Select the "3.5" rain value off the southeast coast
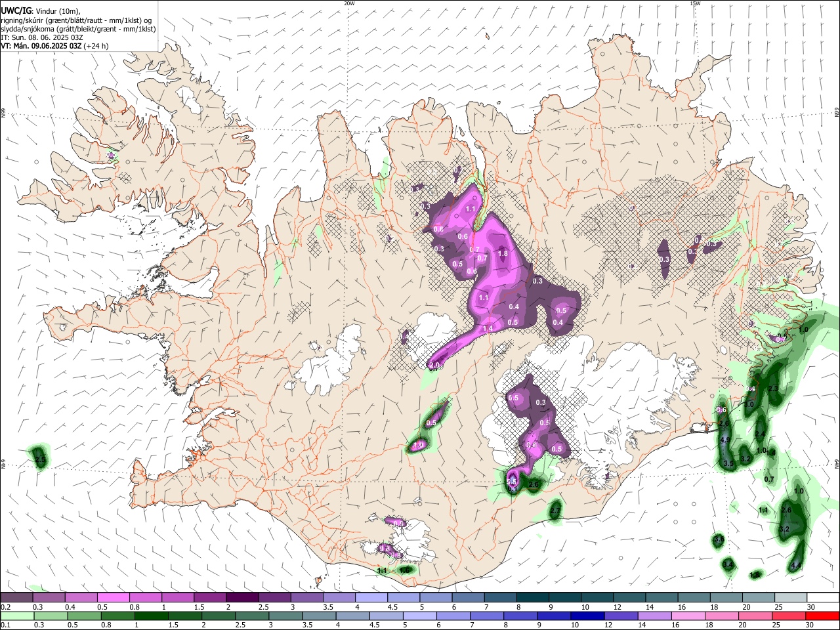Image resolution: width=840 pixels, height=630 pixels. coord(728,464)
